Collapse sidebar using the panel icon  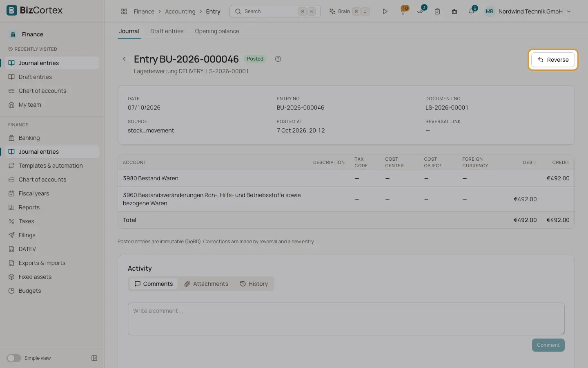(94, 358)
